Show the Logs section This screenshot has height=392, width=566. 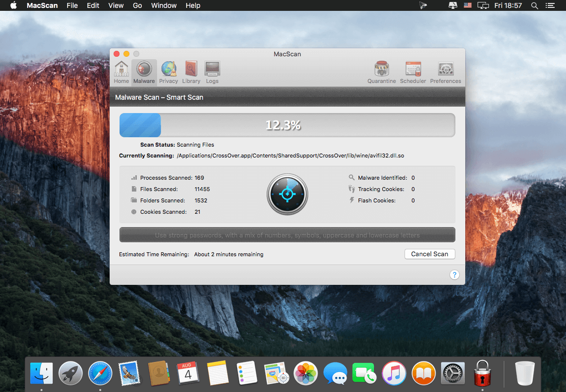[212, 72]
